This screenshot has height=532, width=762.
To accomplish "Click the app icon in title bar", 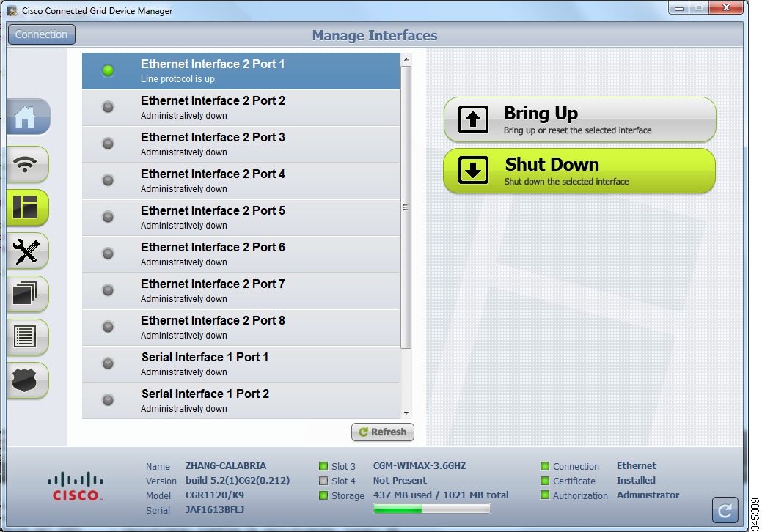I will click(x=12, y=10).
